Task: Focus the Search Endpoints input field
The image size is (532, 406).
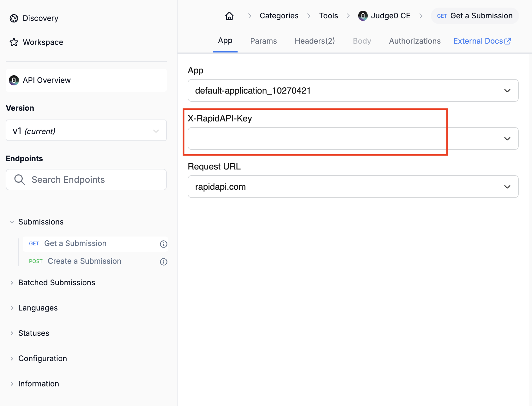Action: tap(86, 180)
